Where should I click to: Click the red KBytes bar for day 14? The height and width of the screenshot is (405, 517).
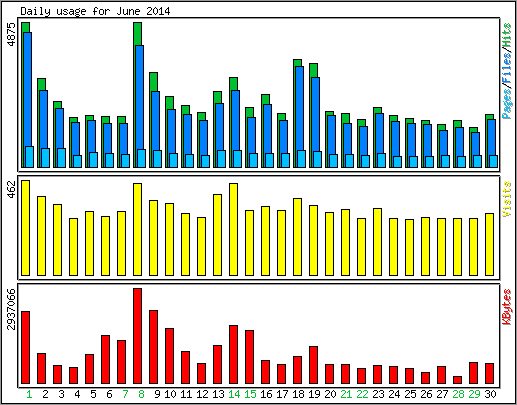[x=233, y=354]
